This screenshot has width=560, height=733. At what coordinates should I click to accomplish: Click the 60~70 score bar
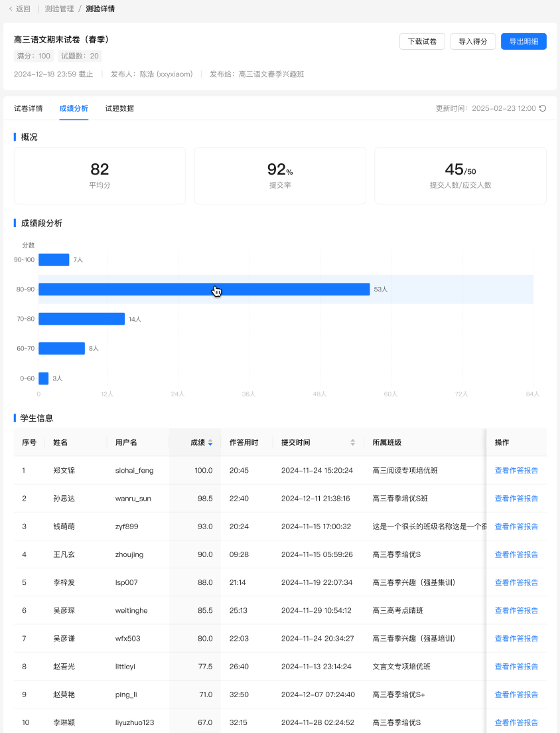click(x=62, y=349)
